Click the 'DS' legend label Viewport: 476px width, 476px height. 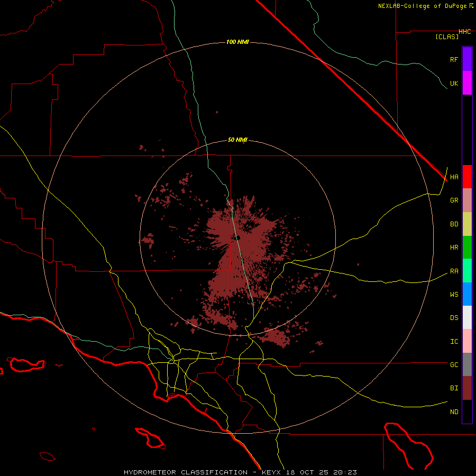click(454, 318)
